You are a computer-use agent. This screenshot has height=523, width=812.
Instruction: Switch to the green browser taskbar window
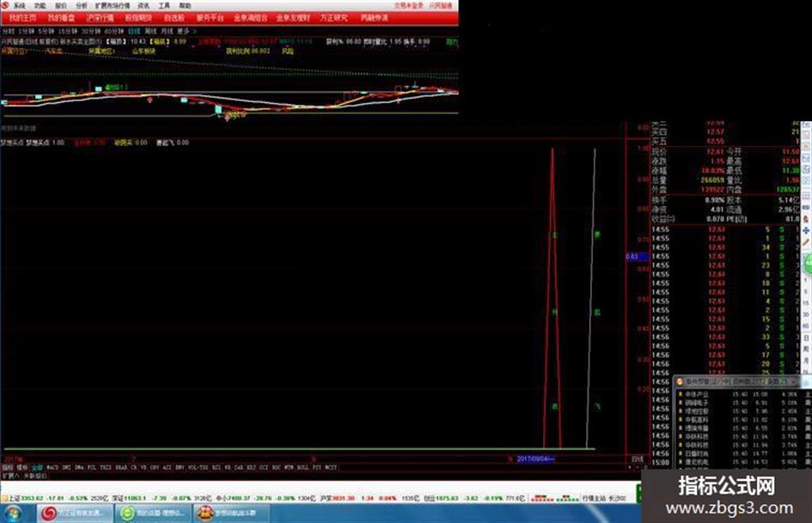point(153,514)
